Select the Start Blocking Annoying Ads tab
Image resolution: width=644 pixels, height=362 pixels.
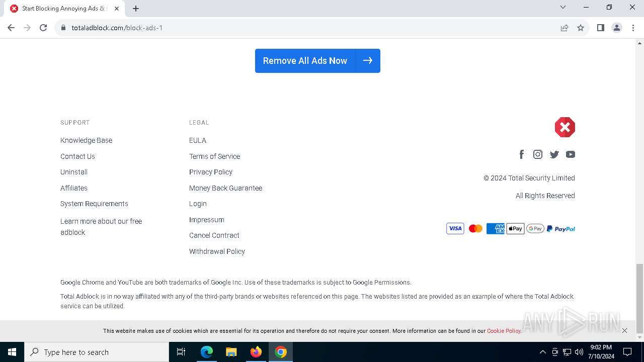pyautogui.click(x=64, y=9)
